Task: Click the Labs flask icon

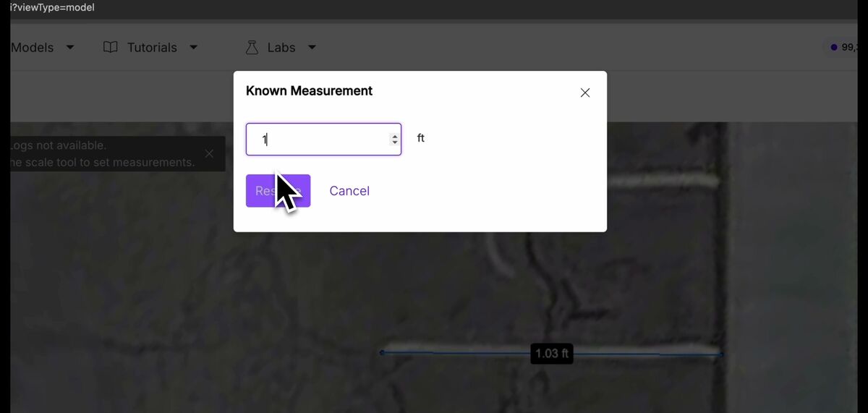Action: pyautogui.click(x=252, y=47)
